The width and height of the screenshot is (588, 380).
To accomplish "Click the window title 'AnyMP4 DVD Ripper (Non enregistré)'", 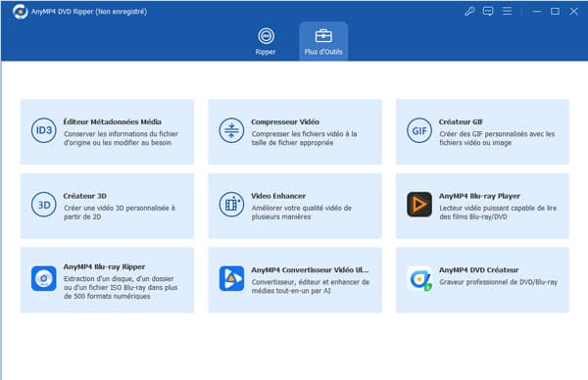I will pos(89,12).
